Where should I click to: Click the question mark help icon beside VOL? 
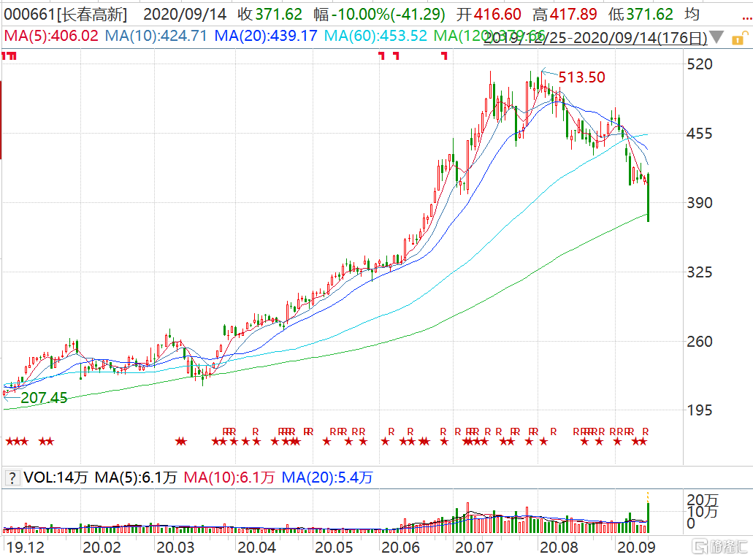click(12, 478)
